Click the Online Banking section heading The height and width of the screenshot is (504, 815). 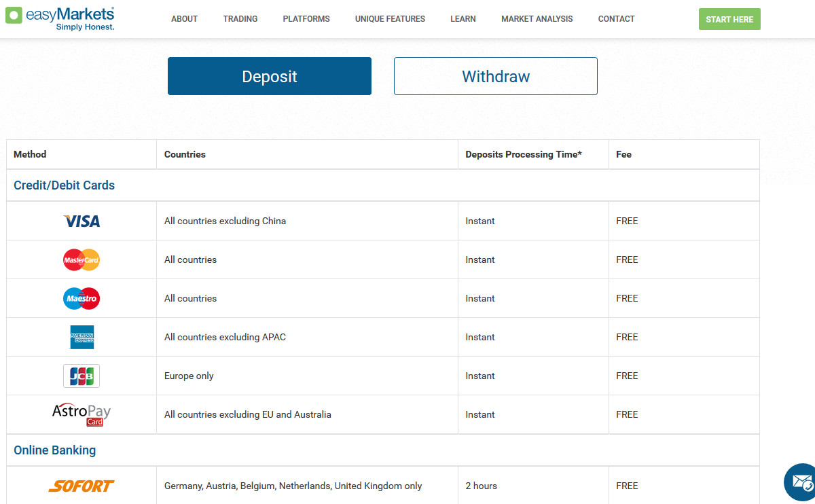click(55, 450)
